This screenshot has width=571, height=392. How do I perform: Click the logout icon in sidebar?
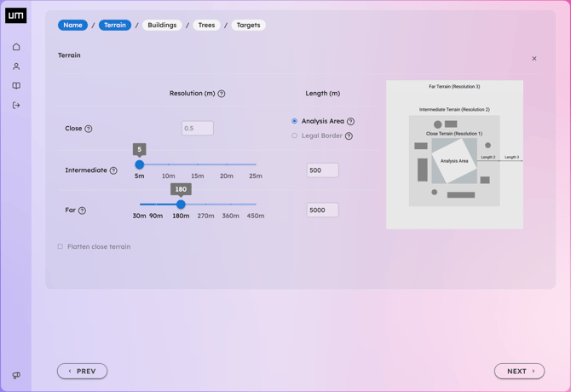point(16,105)
